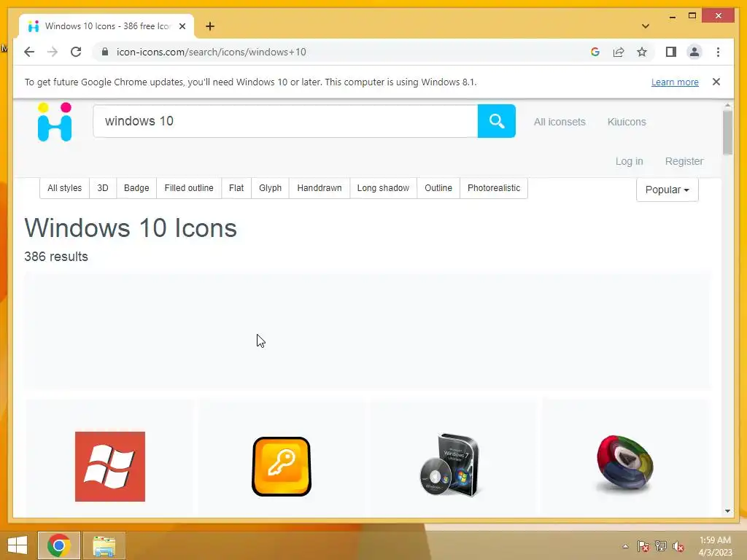Screen dimensions: 747x560
Task: Click the browser forward arrow
Action: pos(53,52)
